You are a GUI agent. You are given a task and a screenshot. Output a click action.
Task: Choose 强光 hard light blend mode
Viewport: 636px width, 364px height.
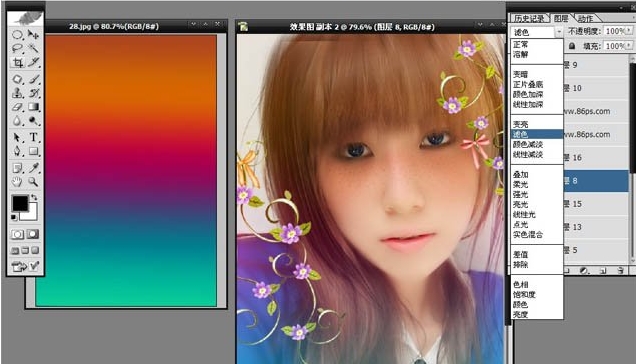(537, 194)
